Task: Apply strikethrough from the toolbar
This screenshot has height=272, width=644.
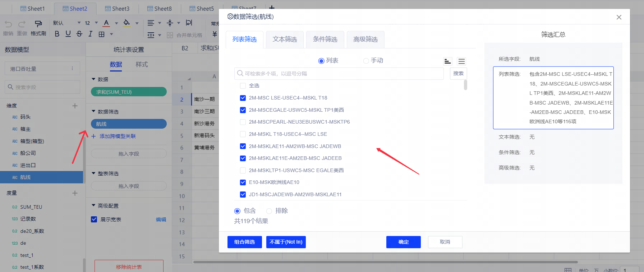Action: pyautogui.click(x=79, y=34)
